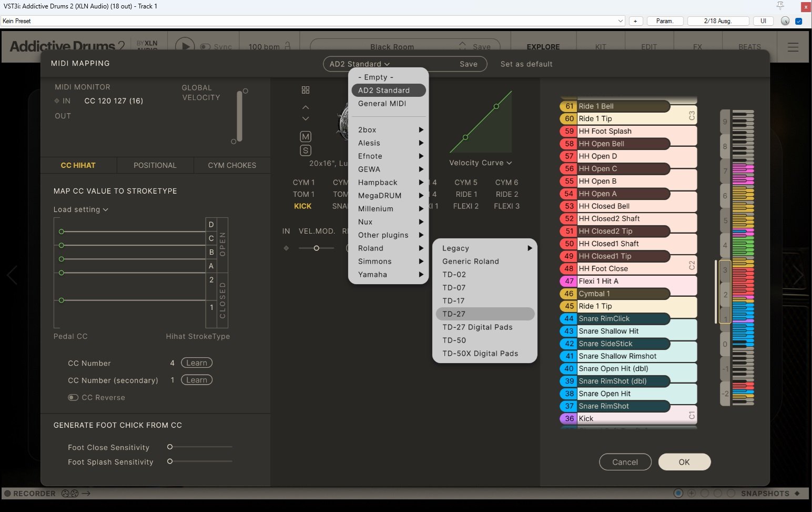Expand the Kein Preset combo box

[x=620, y=21]
